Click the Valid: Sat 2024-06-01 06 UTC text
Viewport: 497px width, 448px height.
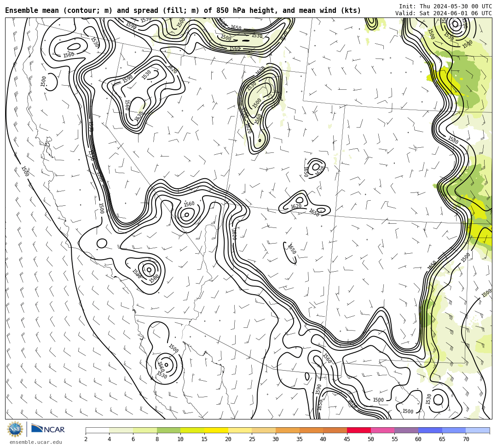(x=444, y=13)
